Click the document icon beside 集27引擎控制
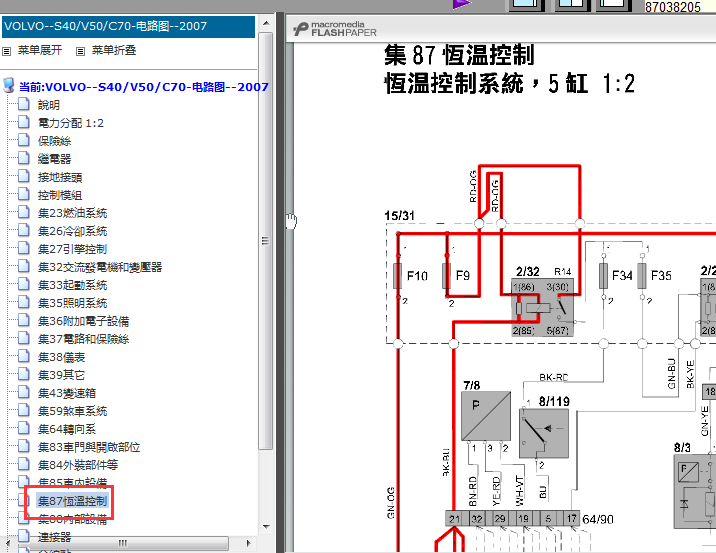Screen dimensions: 716x553 pyautogui.click(x=24, y=248)
